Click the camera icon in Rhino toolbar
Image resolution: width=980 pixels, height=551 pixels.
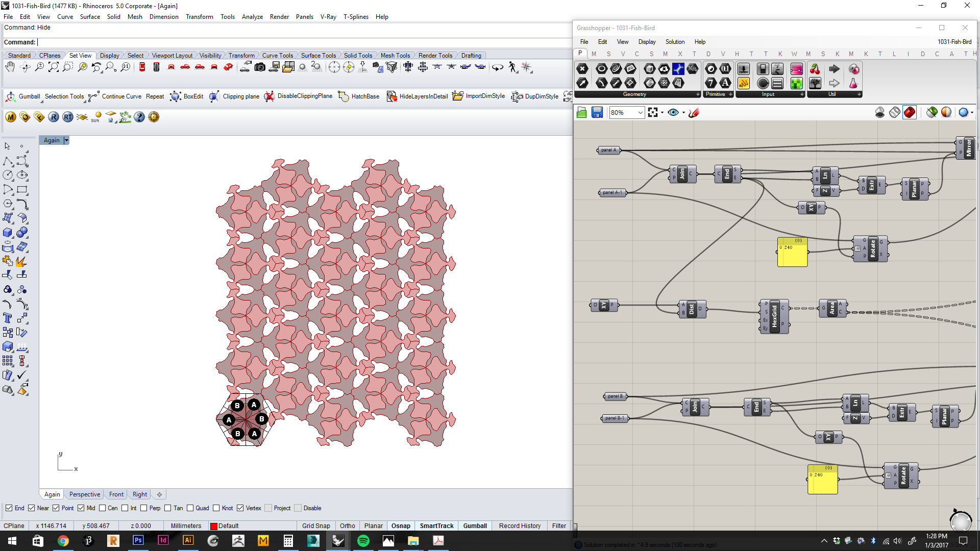click(x=260, y=67)
